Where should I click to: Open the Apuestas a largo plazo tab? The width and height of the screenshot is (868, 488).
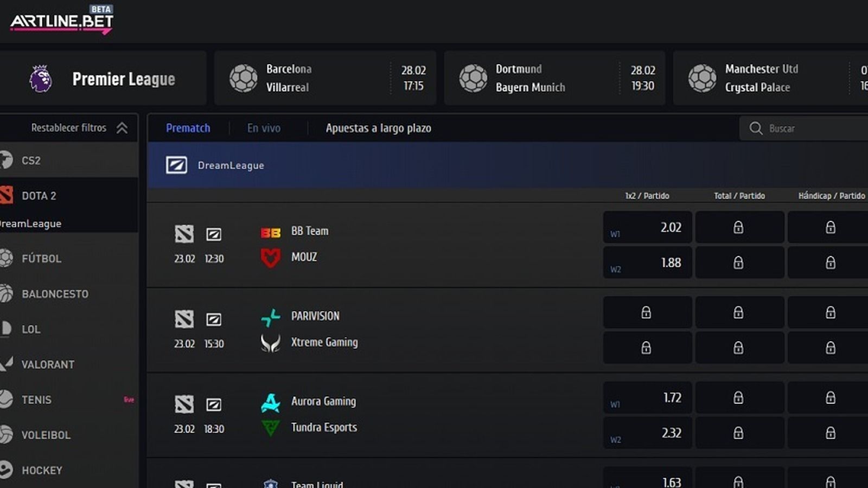click(x=378, y=128)
